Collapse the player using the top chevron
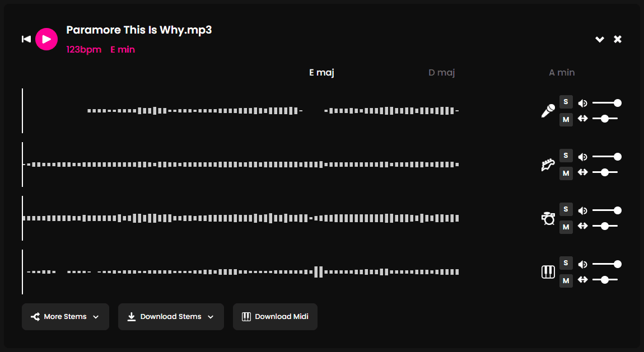 pos(599,39)
